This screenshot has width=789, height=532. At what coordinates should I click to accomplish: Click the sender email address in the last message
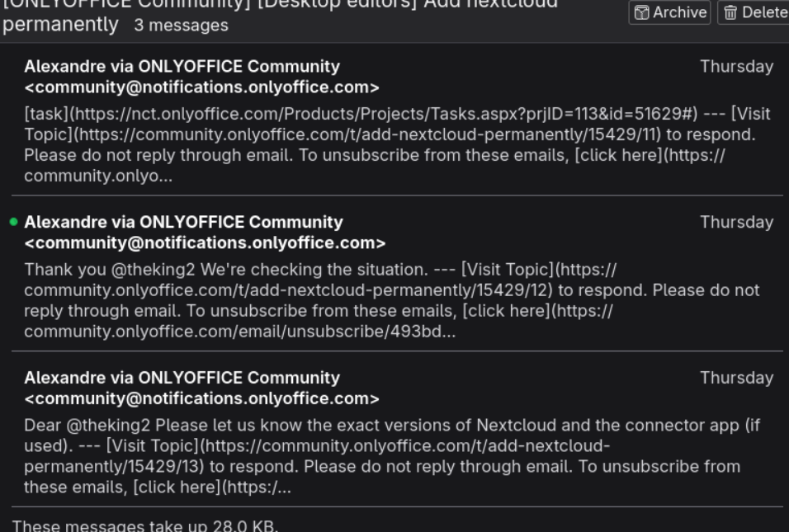pyautogui.click(x=201, y=399)
